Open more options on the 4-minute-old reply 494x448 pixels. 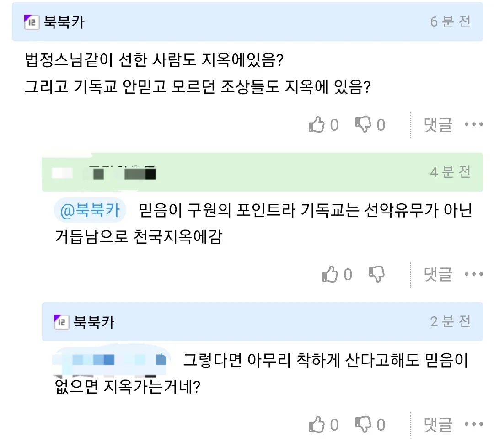click(x=473, y=274)
